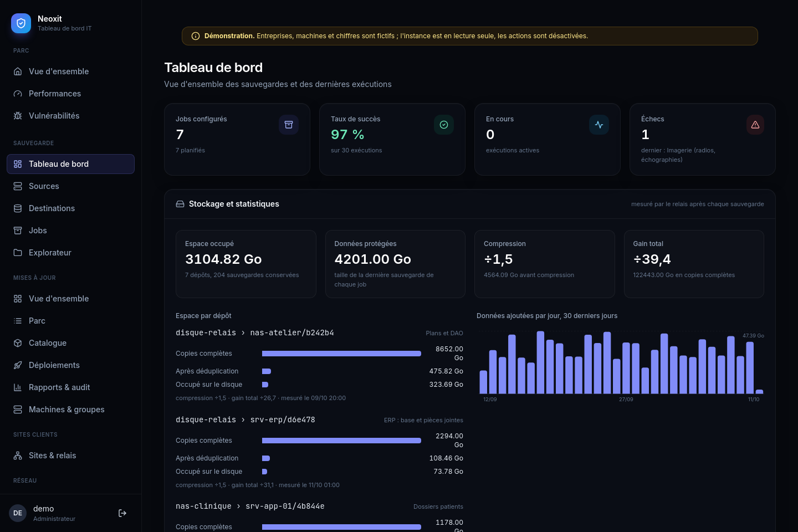798x532 pixels.
Task: Click the "nas-clinique › srv-app-01/4b844e" heading
Action: pyautogui.click(x=250, y=507)
